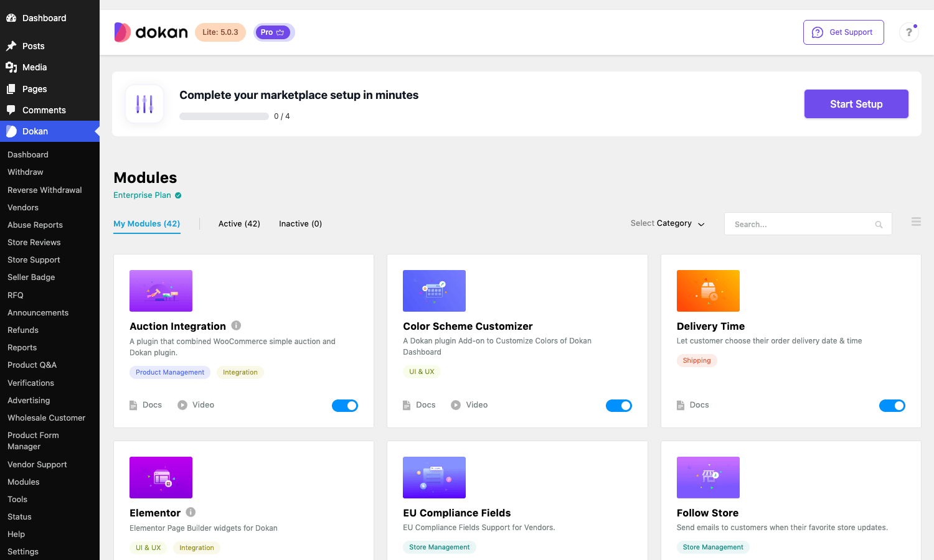Click the Auction Integration info icon
Screen dimensions: 934x560
tap(236, 325)
